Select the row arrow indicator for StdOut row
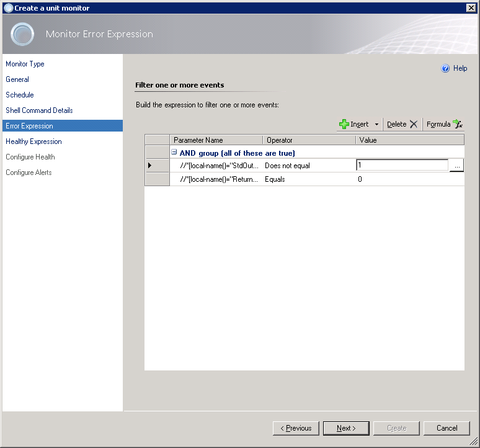 tap(149, 165)
